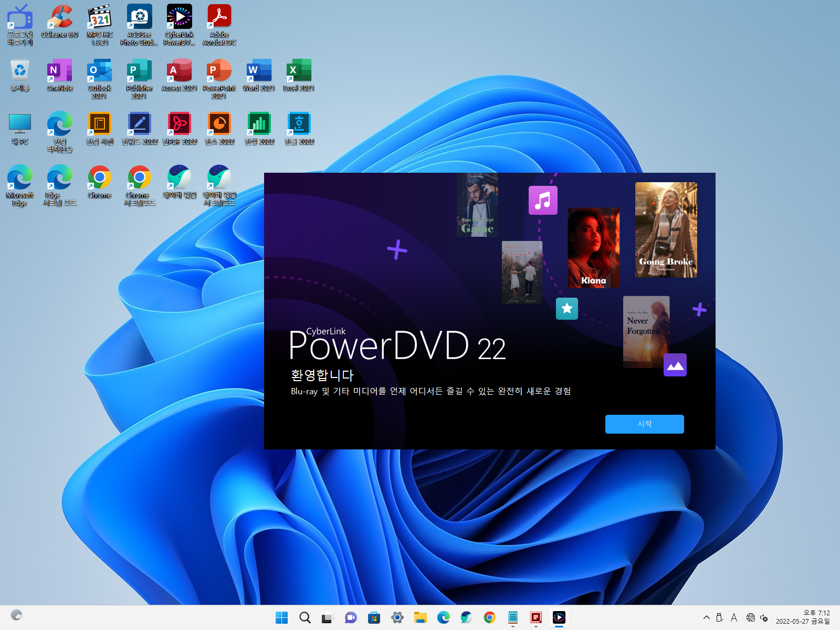Open 네이버 웨일 desktop shortcut

(x=179, y=182)
